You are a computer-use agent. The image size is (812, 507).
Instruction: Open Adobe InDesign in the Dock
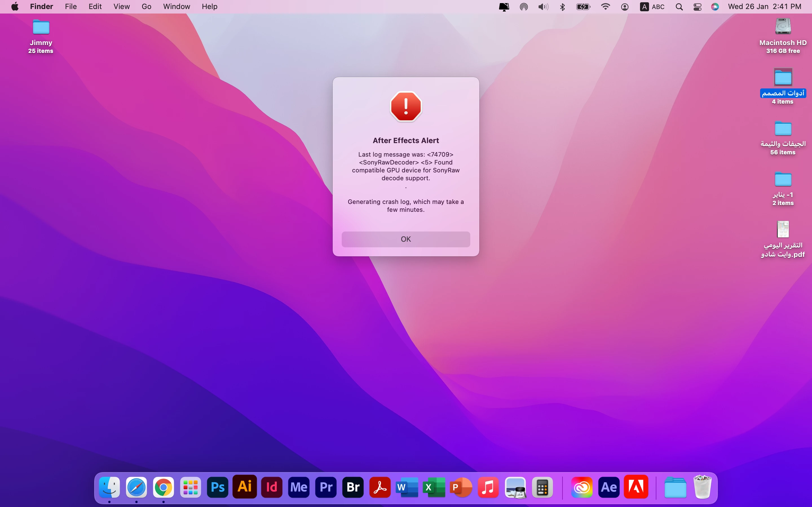click(272, 487)
